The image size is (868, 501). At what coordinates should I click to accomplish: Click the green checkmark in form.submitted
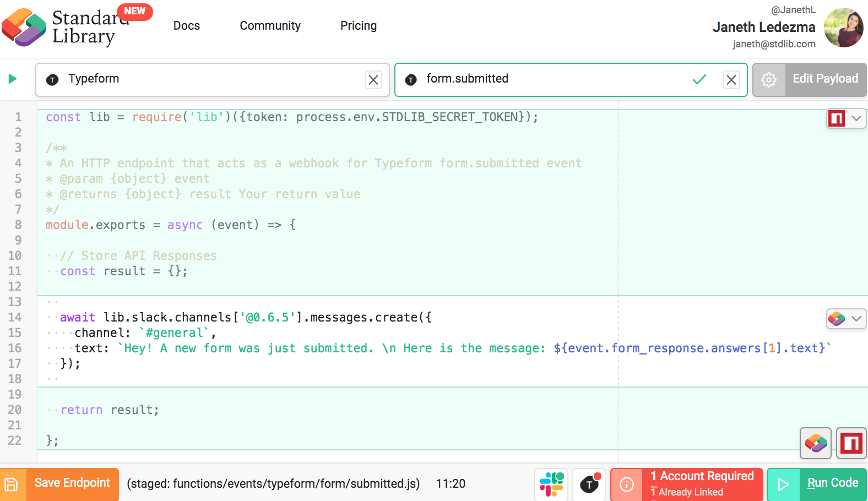pyautogui.click(x=699, y=80)
